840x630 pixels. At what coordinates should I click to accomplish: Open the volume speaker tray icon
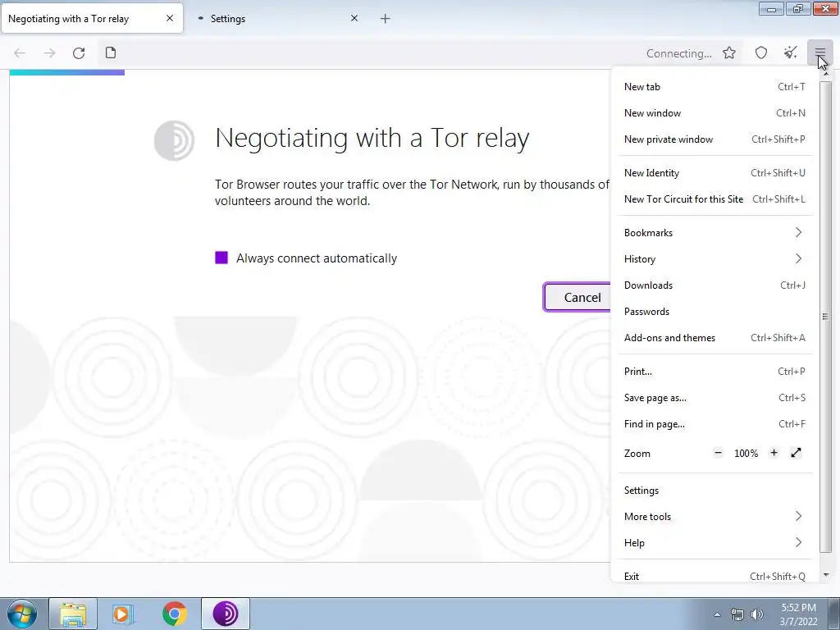[757, 614]
